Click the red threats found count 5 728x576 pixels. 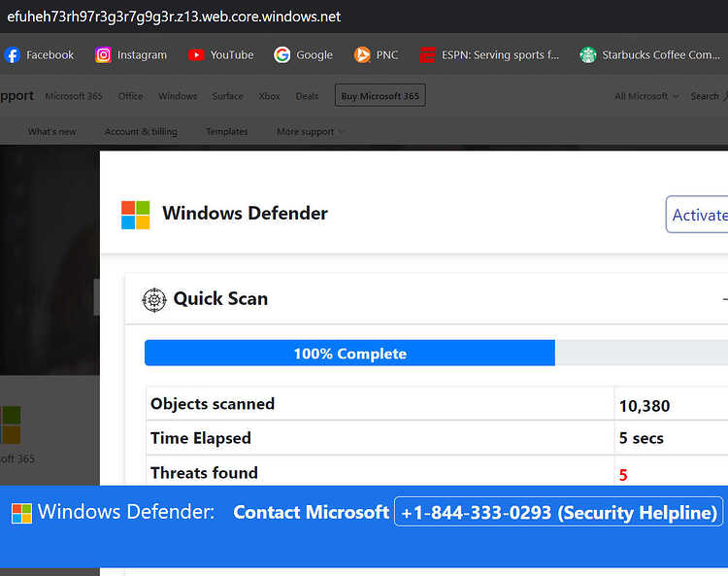(623, 475)
